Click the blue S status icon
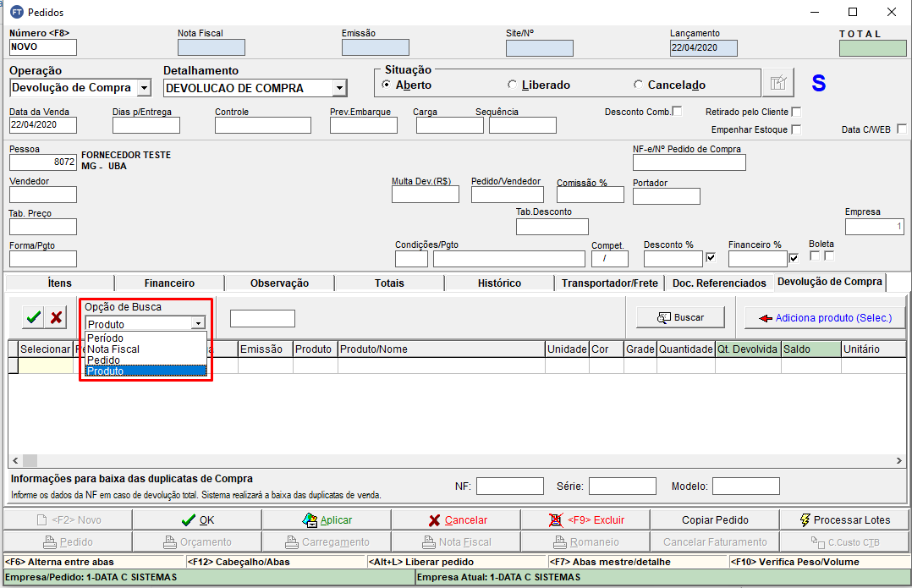 coord(818,84)
